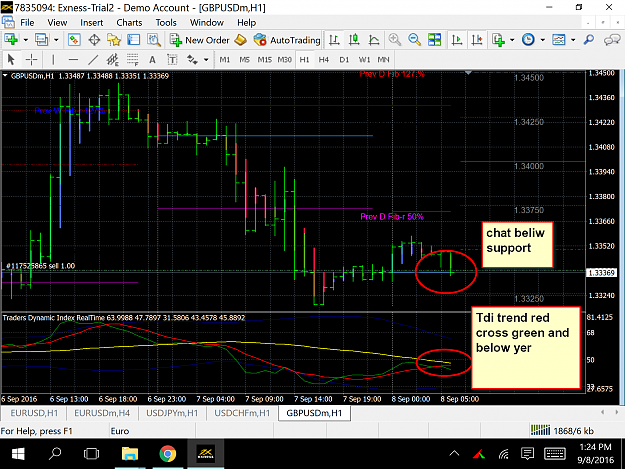
Task: Open the Charts menu
Action: (129, 23)
